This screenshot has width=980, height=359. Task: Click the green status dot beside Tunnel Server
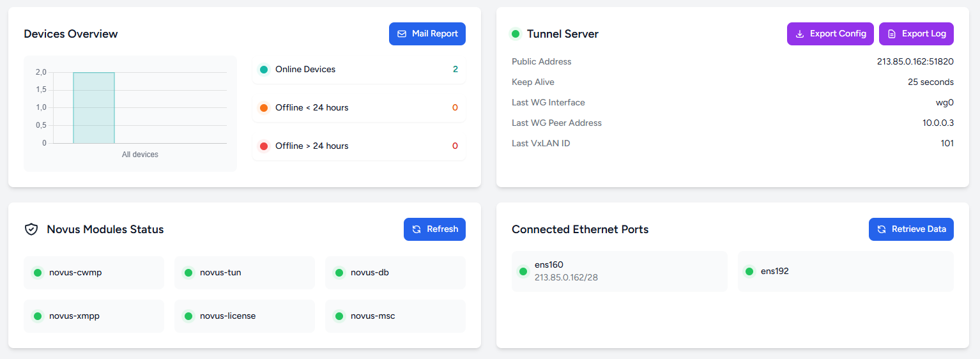[x=516, y=34]
